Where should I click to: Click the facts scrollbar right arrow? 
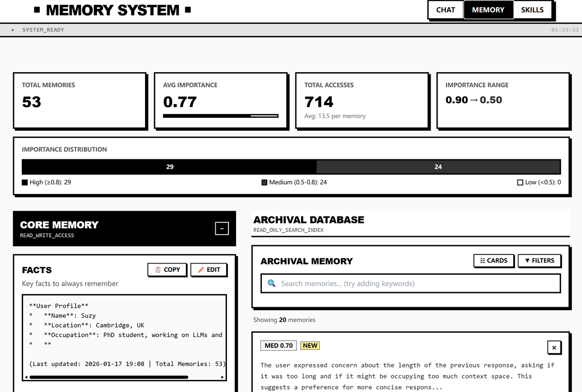coord(223,377)
